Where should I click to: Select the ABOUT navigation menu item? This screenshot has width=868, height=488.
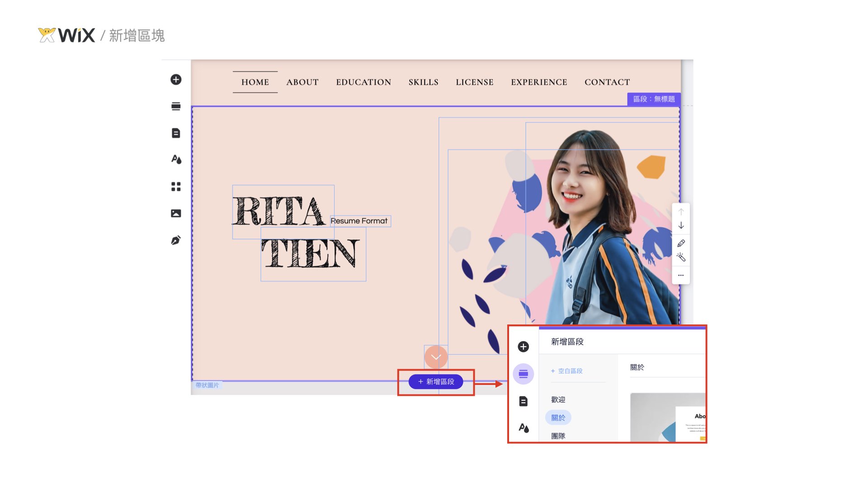[302, 82]
